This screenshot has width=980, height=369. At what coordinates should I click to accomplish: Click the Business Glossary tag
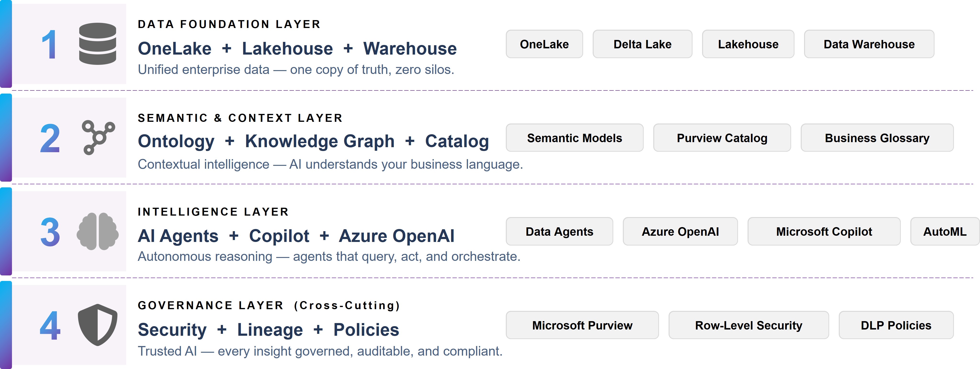(x=877, y=138)
